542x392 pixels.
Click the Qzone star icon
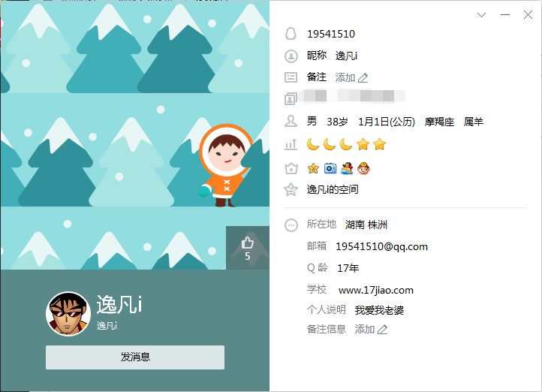(291, 189)
